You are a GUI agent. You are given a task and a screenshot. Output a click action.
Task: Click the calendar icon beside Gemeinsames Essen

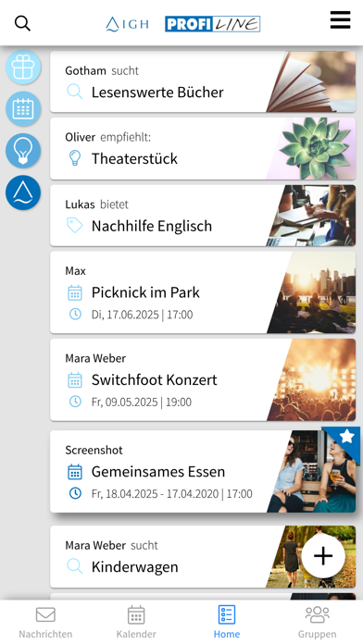pos(75,472)
